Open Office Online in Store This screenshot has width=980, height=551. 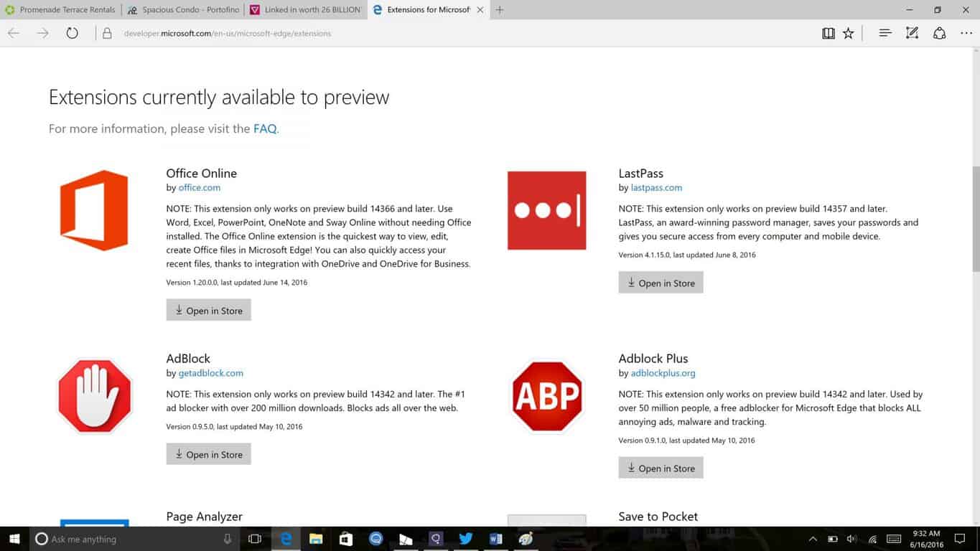[x=208, y=310]
